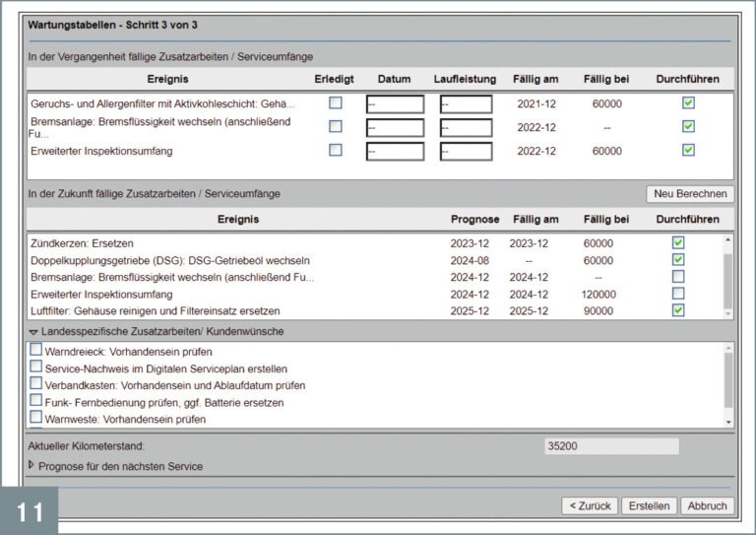Uncheck Durchführen for Zündkerzen: Ersetzen
Viewport: 756px width, 535px height.
pyautogui.click(x=678, y=242)
